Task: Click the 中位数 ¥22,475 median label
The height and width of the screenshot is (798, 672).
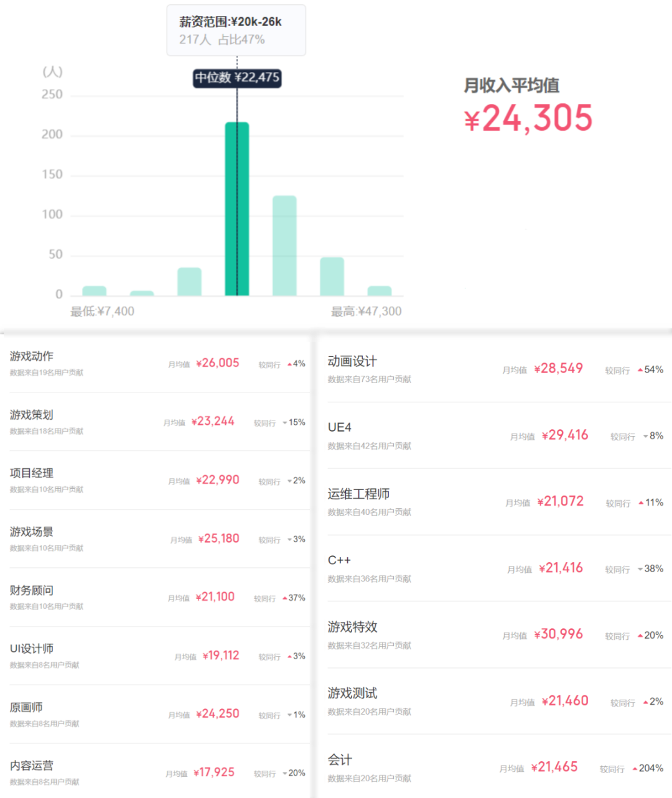Action: tap(237, 78)
